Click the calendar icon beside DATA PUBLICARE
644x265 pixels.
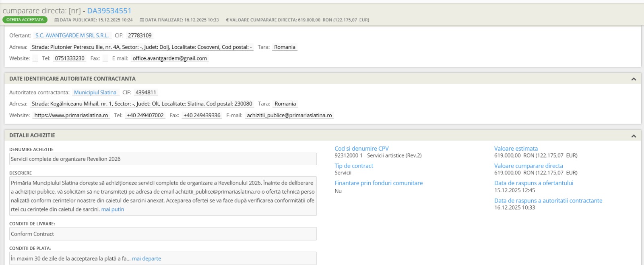tap(57, 20)
